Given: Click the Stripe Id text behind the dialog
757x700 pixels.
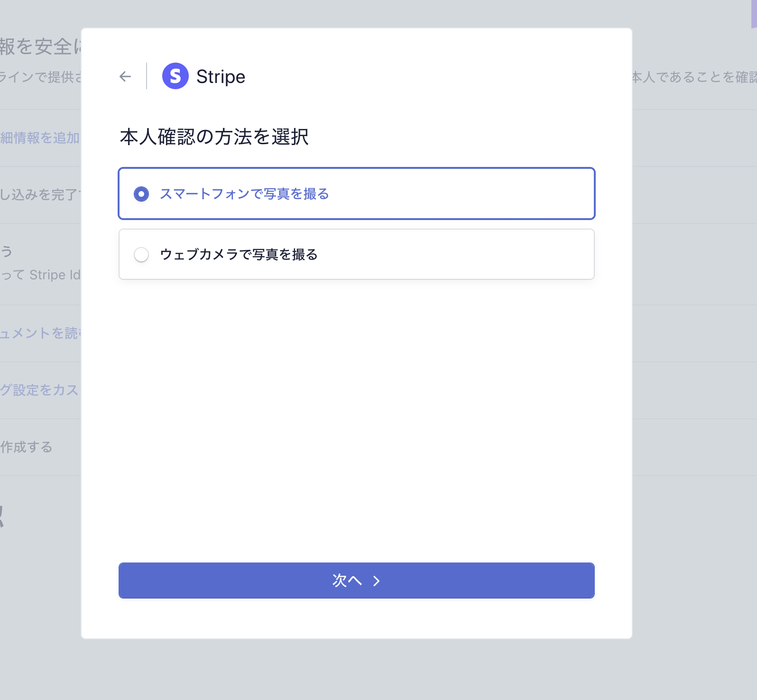Looking at the screenshot, I should [54, 275].
